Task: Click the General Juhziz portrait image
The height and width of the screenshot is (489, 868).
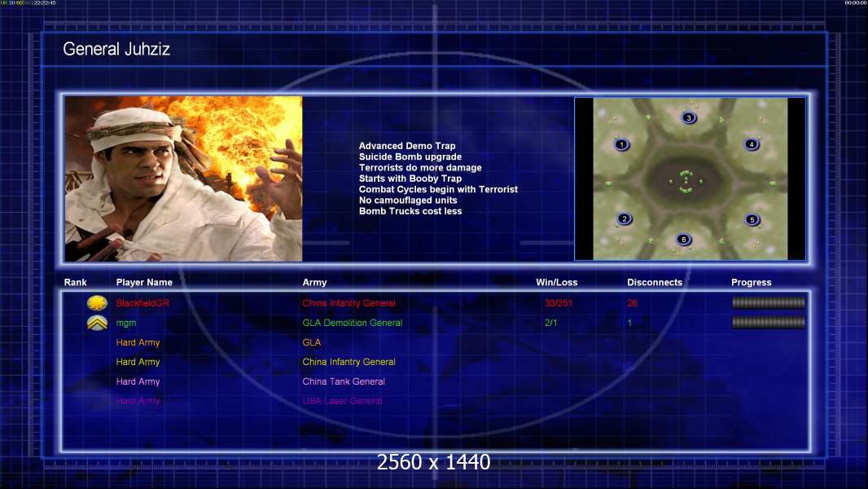Action: [x=183, y=178]
